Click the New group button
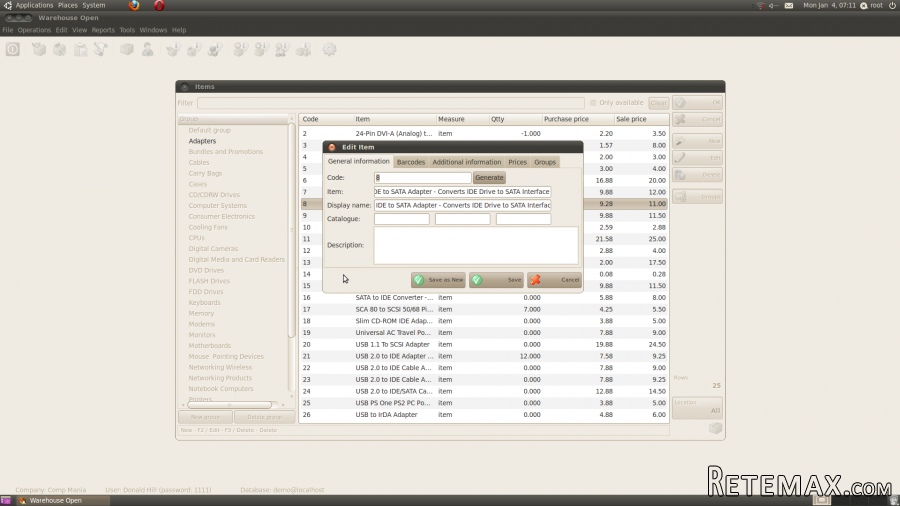This screenshot has width=900, height=506. tap(205, 417)
